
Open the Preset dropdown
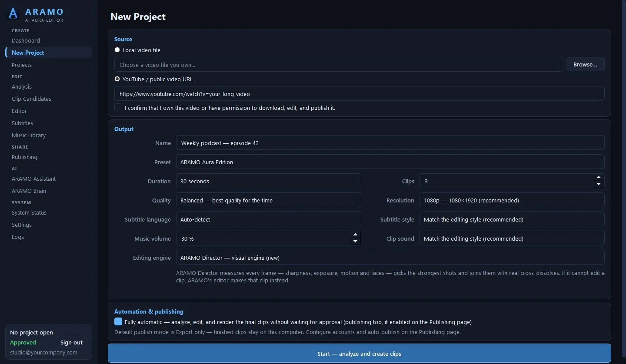pyautogui.click(x=390, y=162)
